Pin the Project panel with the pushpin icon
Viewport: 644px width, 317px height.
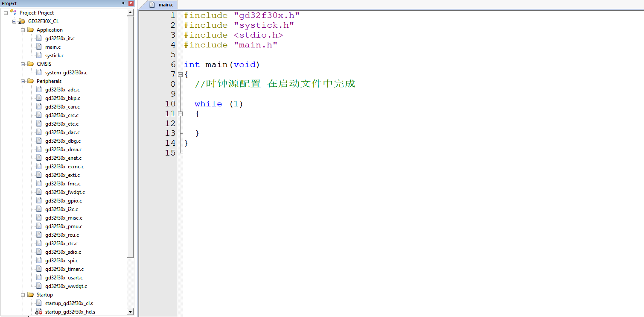123,3
